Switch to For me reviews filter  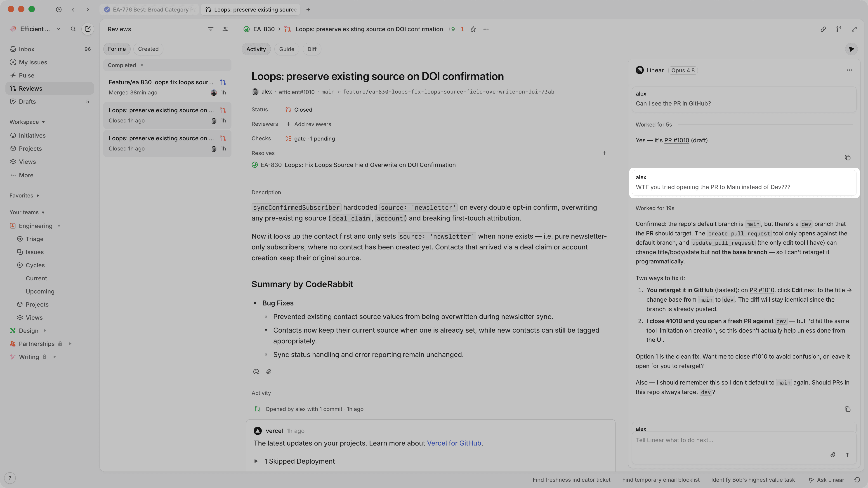117,49
